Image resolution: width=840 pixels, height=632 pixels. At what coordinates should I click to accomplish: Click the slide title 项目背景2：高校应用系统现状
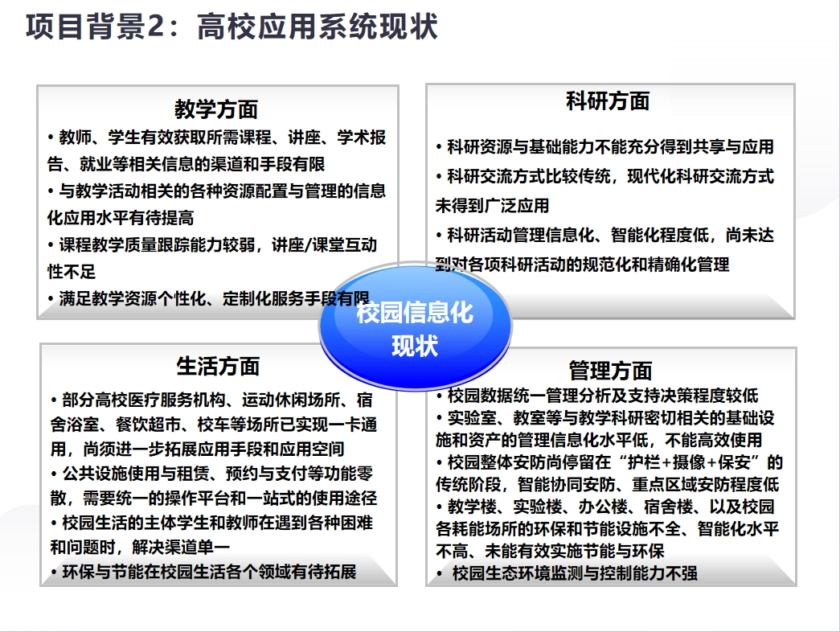click(232, 27)
